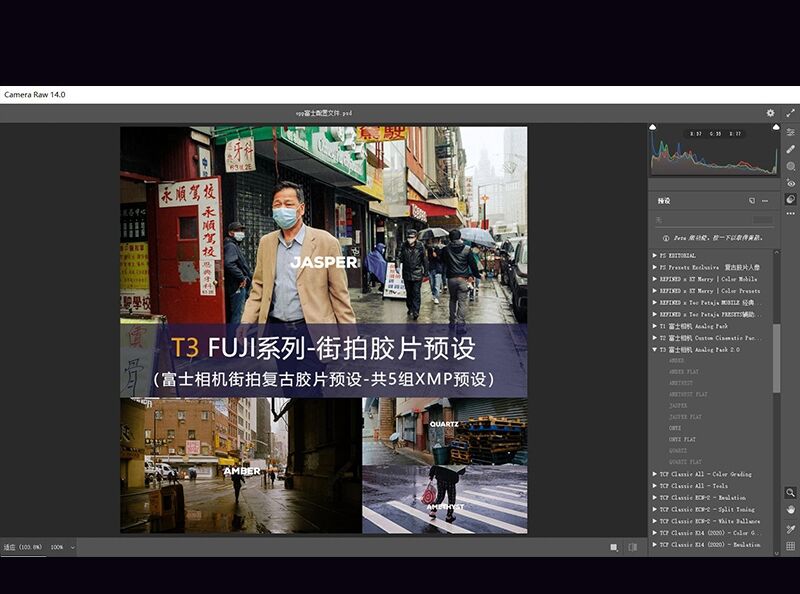
Task: Set zoom to 100% button
Action: (57, 548)
